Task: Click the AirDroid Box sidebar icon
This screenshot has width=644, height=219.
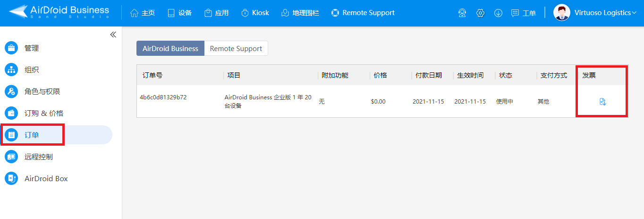Action: (x=11, y=178)
